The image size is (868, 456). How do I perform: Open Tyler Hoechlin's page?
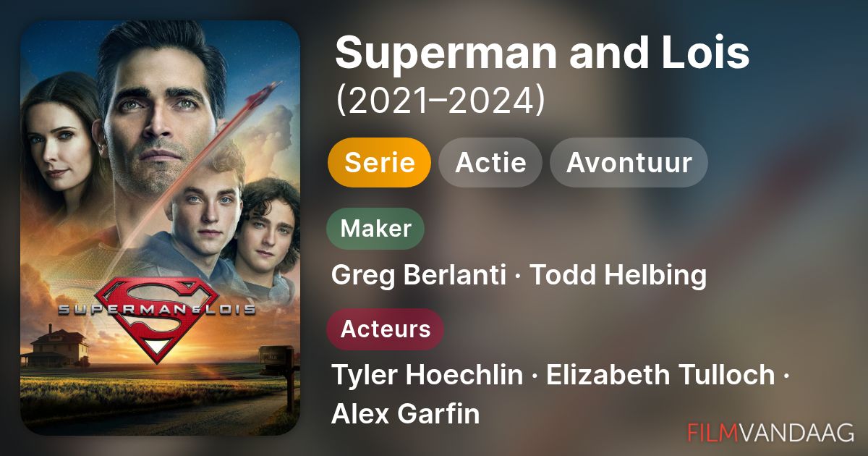point(427,375)
